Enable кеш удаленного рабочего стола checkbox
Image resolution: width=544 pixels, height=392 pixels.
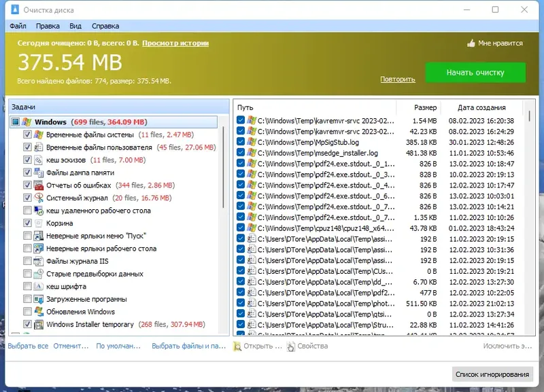pos(27,211)
